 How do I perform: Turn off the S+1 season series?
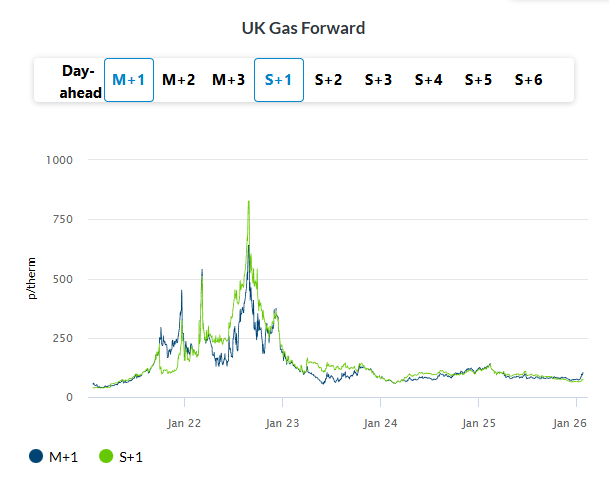coord(279,80)
